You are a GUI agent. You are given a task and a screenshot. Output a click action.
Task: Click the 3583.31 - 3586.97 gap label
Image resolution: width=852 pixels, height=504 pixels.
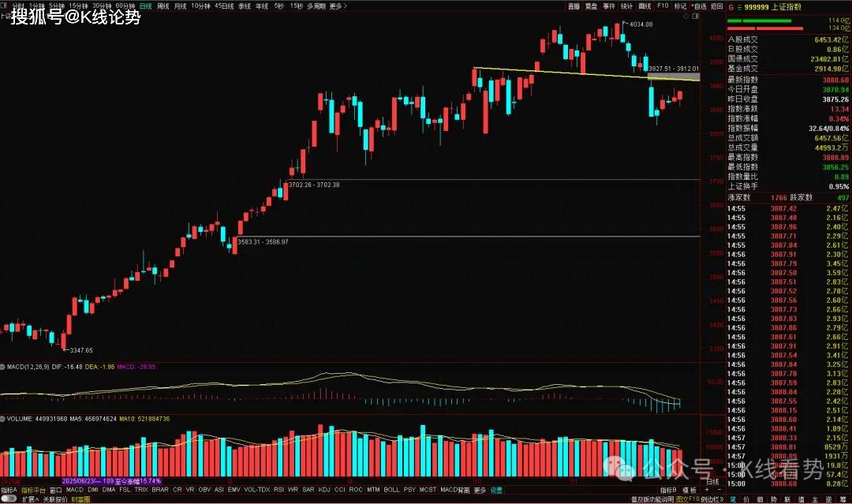tap(263, 242)
